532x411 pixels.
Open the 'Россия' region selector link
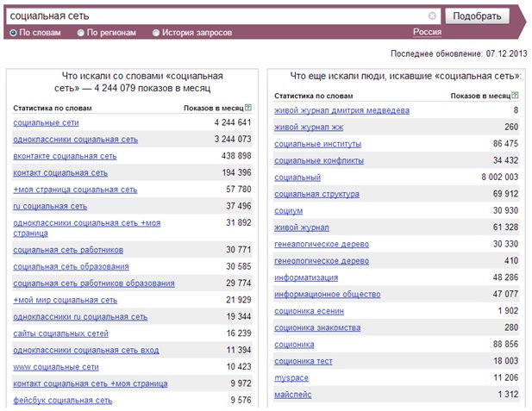[x=427, y=32]
